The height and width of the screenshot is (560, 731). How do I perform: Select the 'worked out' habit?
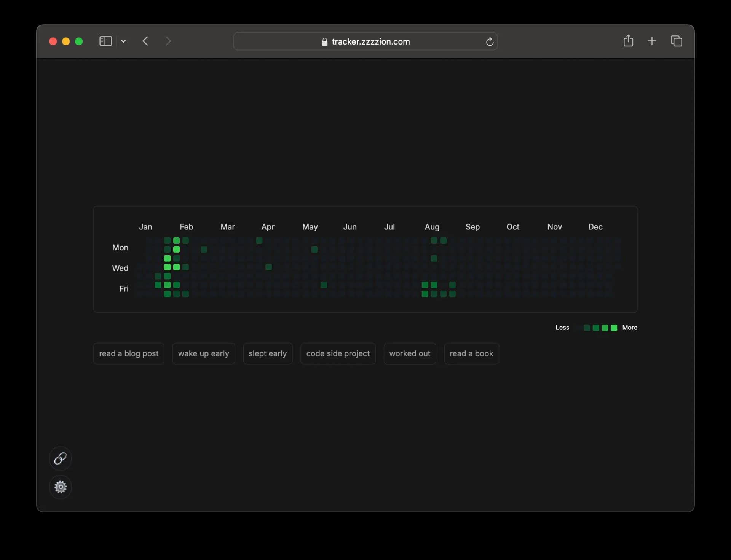tap(410, 353)
